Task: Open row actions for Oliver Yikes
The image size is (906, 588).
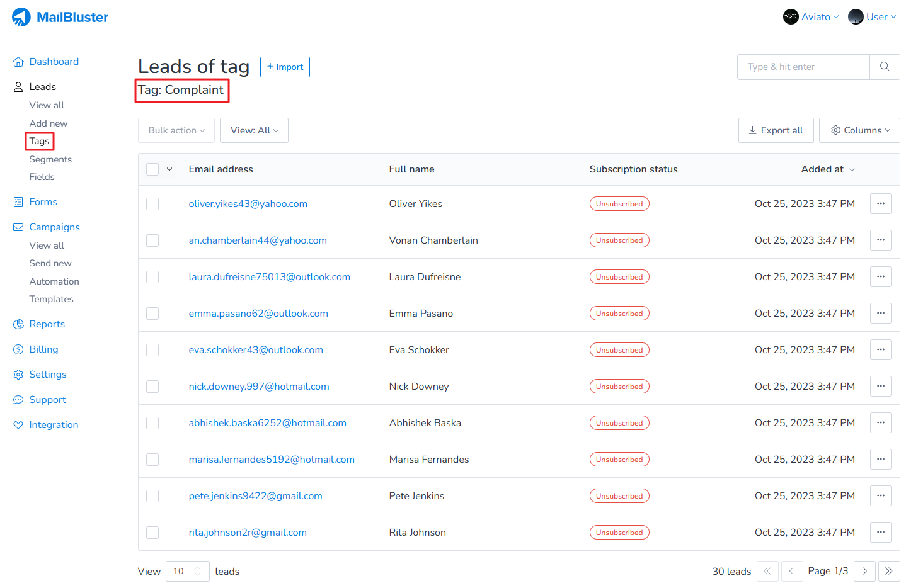Action: point(880,204)
